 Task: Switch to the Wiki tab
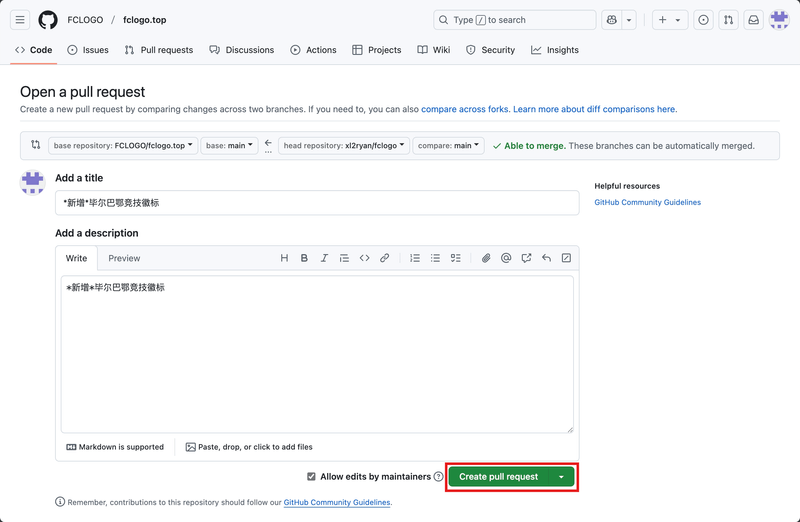pos(434,50)
